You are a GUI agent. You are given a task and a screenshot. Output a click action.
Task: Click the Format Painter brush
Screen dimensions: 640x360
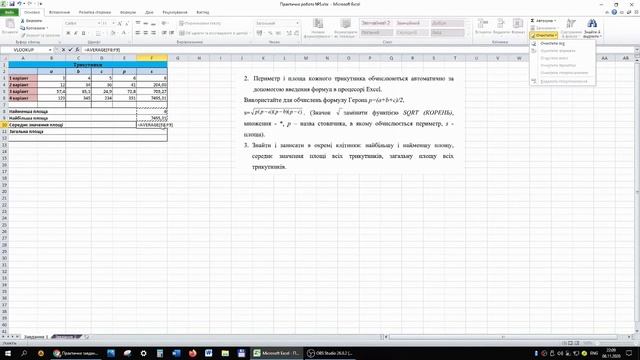coord(40,35)
